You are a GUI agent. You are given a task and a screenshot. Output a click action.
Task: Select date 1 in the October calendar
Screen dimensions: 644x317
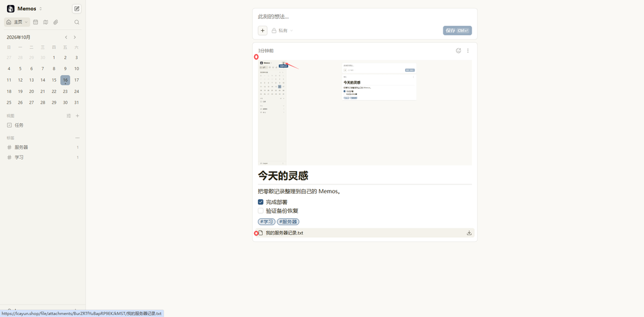click(x=54, y=57)
